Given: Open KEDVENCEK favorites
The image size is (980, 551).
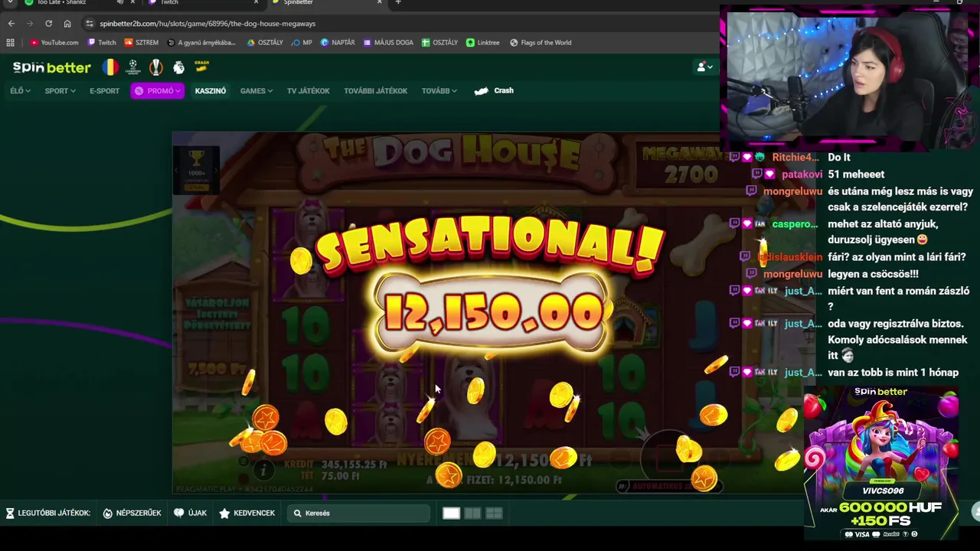Looking at the screenshot, I should point(247,513).
